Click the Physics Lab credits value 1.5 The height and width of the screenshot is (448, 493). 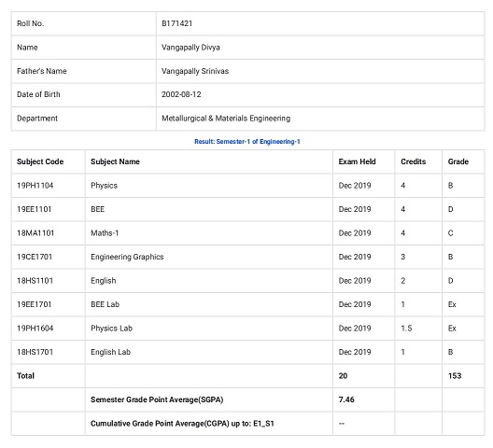(406, 329)
